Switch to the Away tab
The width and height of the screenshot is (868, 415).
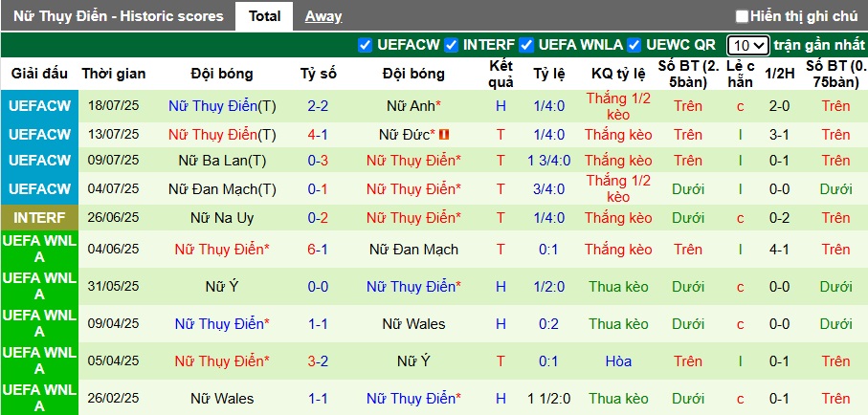[x=323, y=16]
